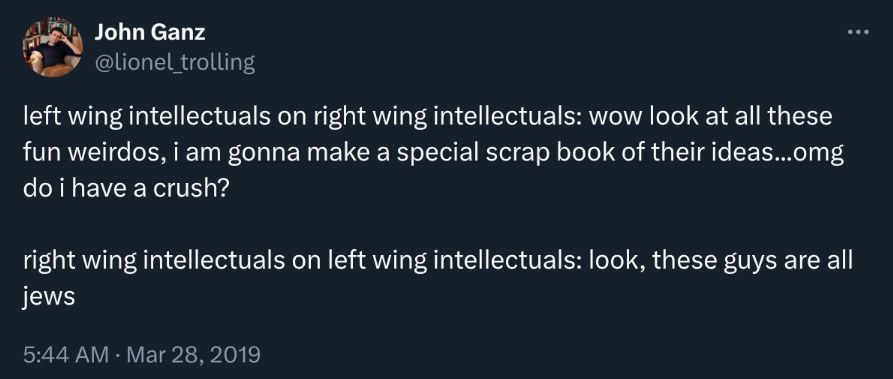The image size is (893, 379).
Task: Click empty header space right of John Ganz
Action: (x=513, y=32)
